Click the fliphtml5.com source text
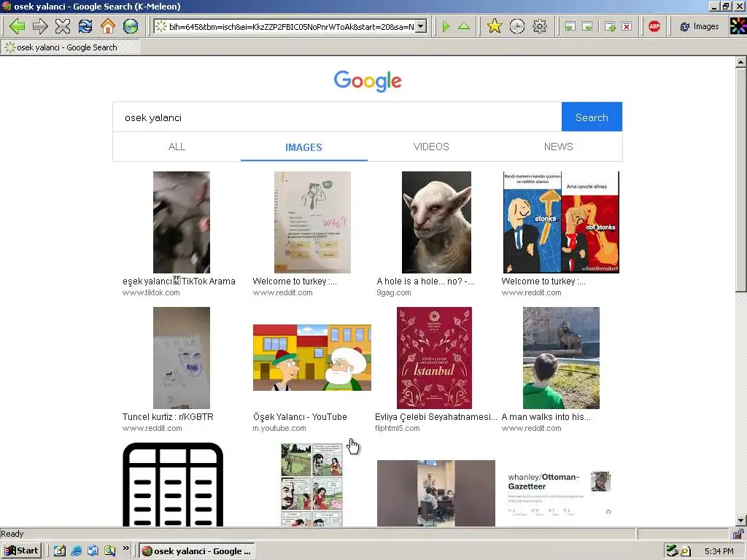The image size is (747, 560). (x=398, y=428)
